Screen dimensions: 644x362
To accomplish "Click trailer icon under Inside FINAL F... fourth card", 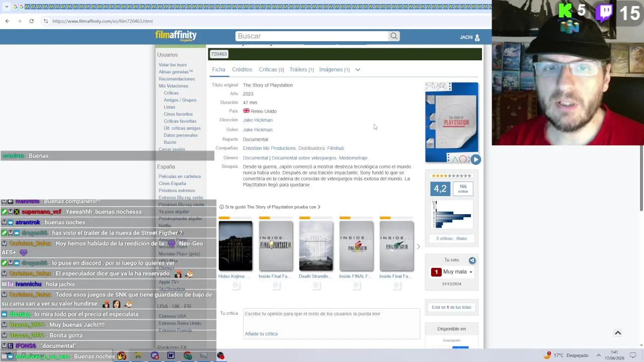I will 356,285.
